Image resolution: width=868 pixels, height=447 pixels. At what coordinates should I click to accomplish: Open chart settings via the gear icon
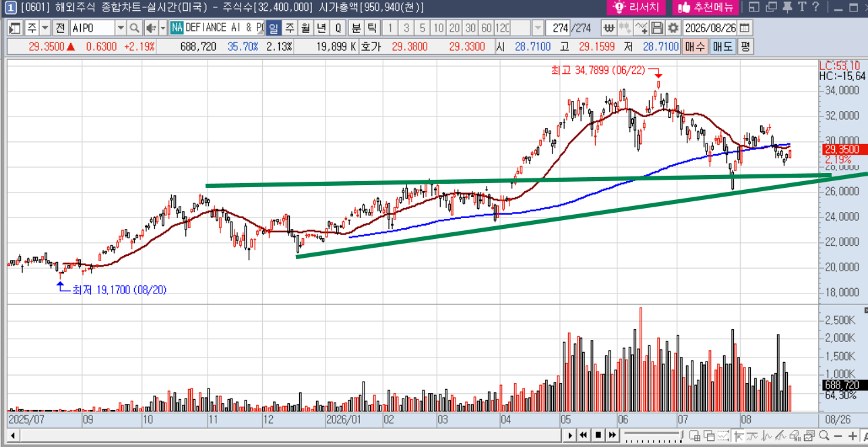673,28
